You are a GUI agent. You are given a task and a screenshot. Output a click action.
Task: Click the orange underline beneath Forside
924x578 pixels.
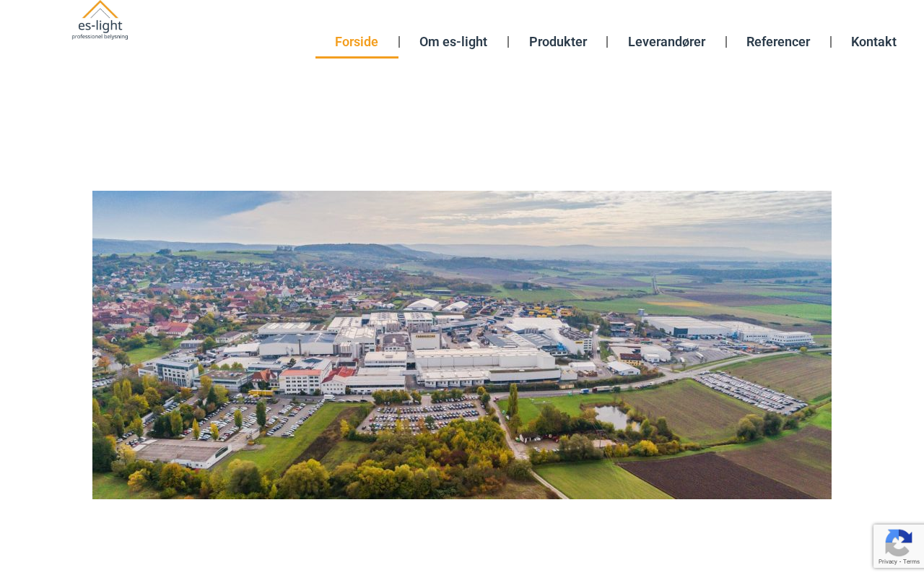pyautogui.click(x=357, y=57)
